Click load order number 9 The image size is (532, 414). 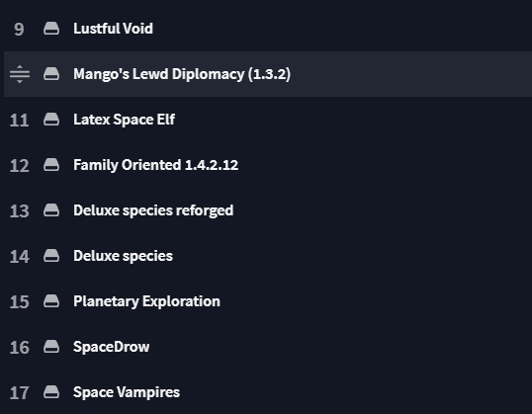click(19, 30)
